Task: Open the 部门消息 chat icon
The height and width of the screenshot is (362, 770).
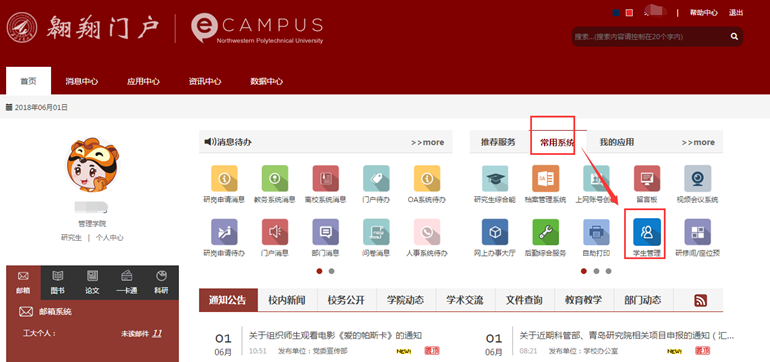Action: [x=326, y=232]
